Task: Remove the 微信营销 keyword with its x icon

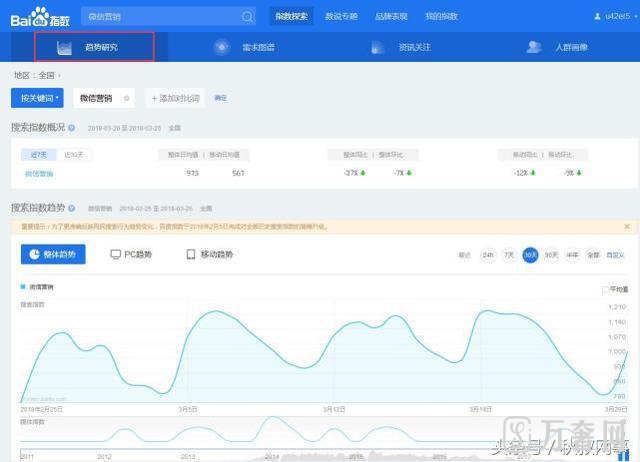Action: coord(126,98)
